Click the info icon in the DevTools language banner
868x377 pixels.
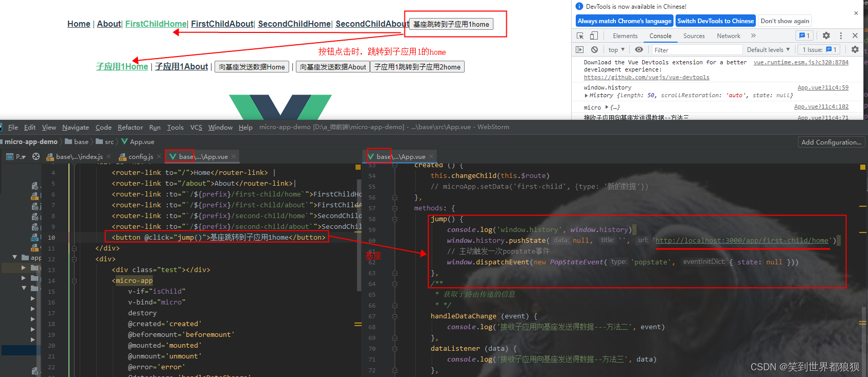click(579, 6)
